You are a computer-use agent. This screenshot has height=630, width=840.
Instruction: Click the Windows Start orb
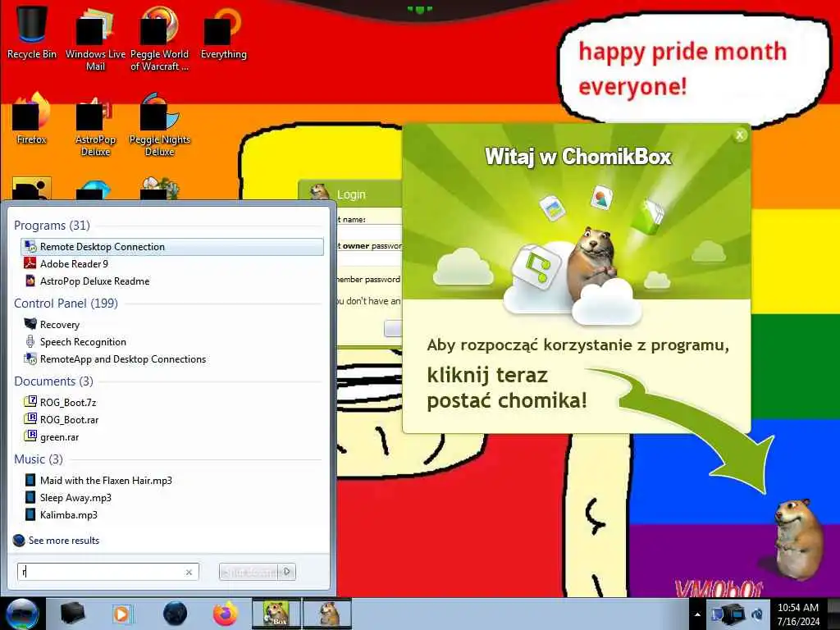[x=22, y=614]
